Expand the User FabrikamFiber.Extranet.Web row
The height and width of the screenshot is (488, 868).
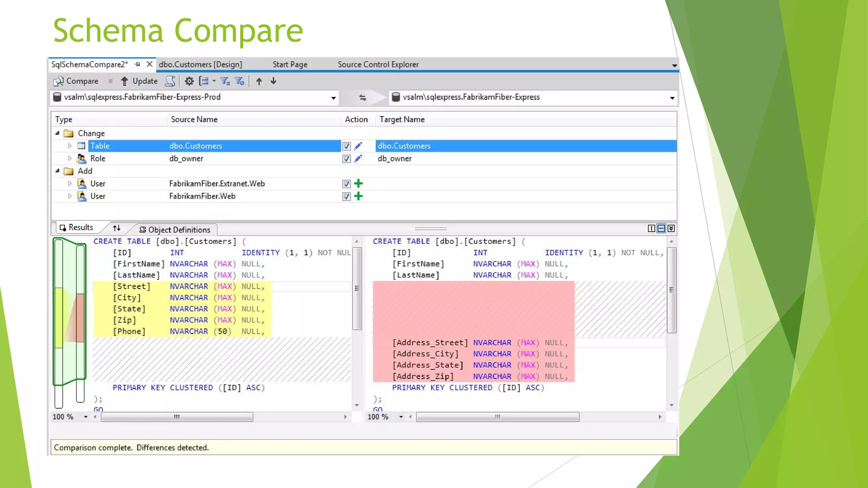pos(70,183)
